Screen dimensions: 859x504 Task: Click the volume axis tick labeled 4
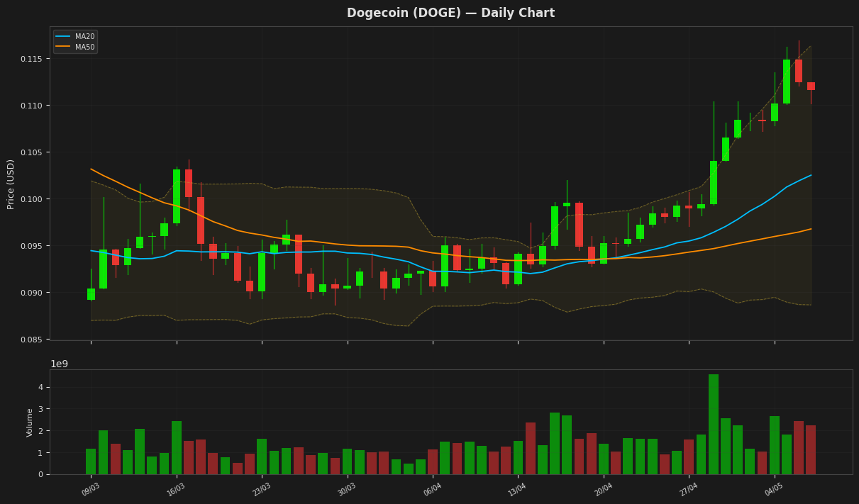40,387
